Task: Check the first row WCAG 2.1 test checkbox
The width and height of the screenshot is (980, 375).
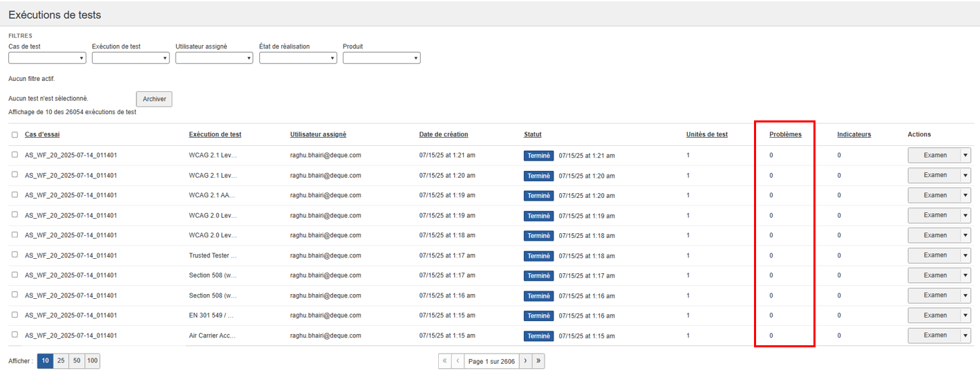Action: [x=15, y=155]
